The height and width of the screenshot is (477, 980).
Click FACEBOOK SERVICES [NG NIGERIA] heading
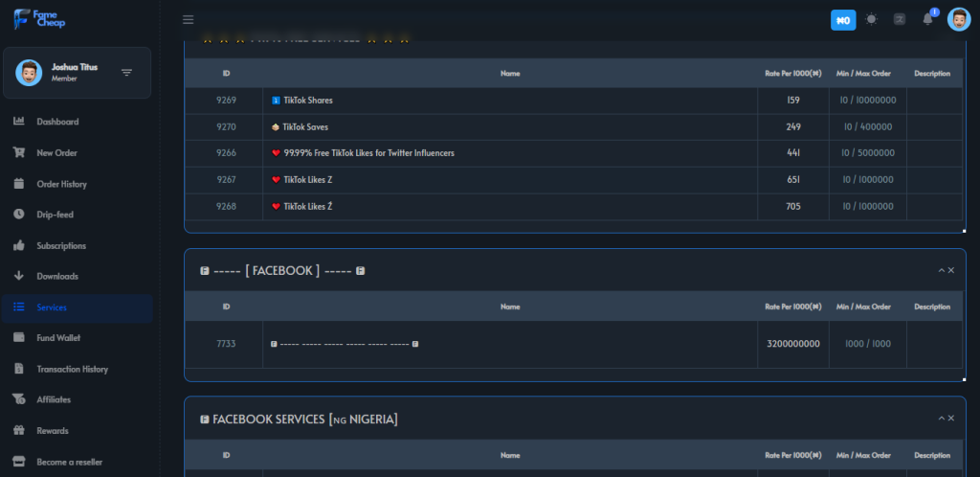point(299,419)
